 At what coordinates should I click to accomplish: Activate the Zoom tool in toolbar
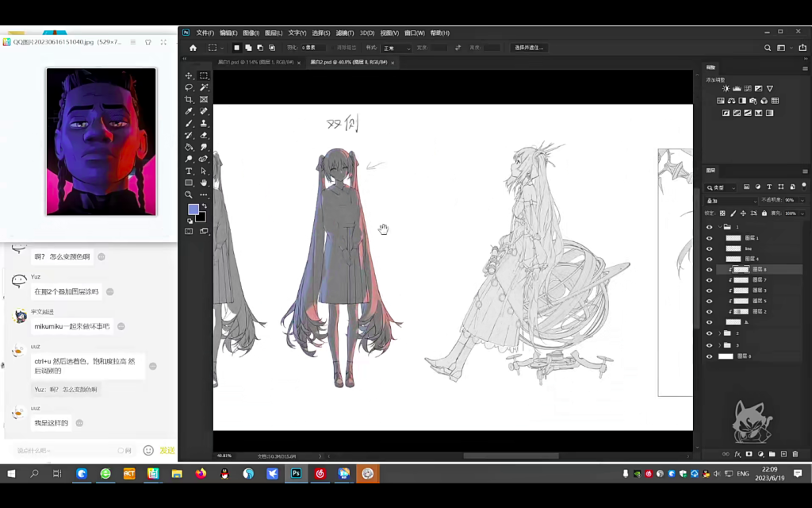coord(189,194)
